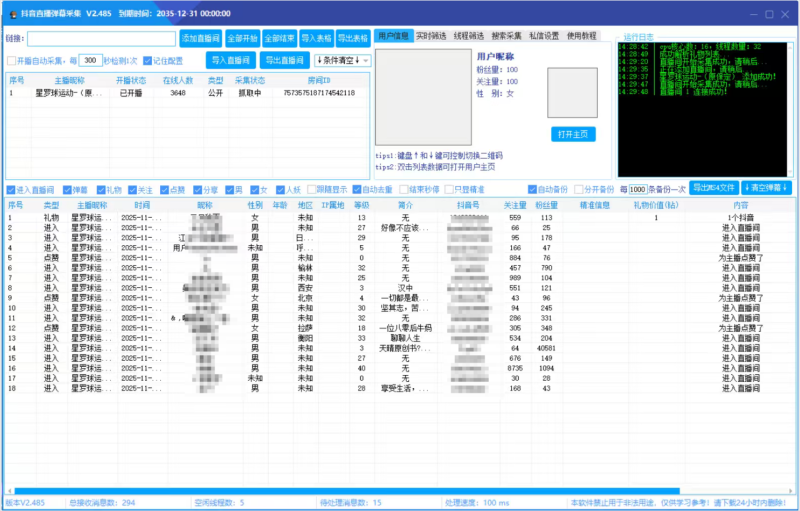Click the 打开主页 button
The height and width of the screenshot is (511, 800).
coord(573,133)
